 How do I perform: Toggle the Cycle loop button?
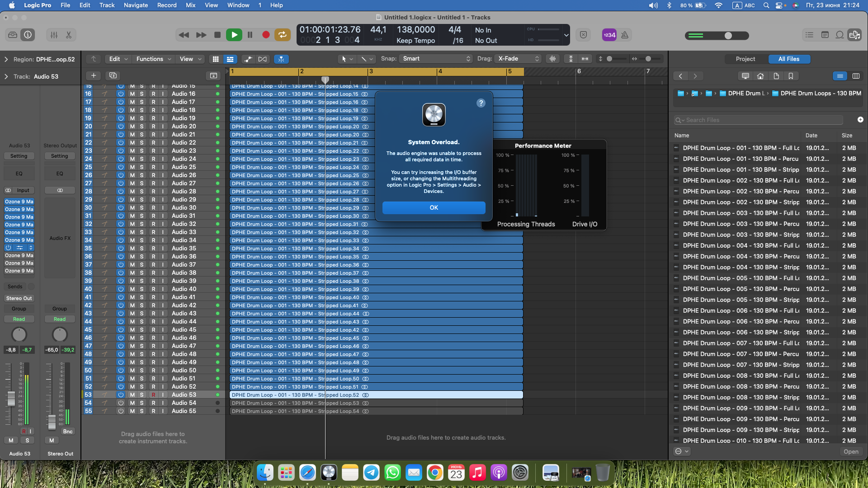[x=283, y=35]
